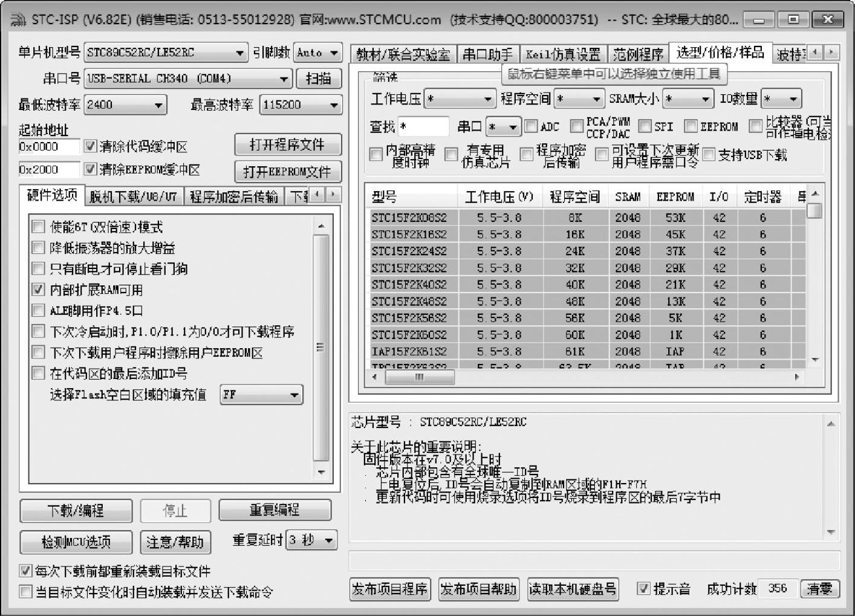Enable the 支持USB下载 filter checkbox

pos(709,154)
